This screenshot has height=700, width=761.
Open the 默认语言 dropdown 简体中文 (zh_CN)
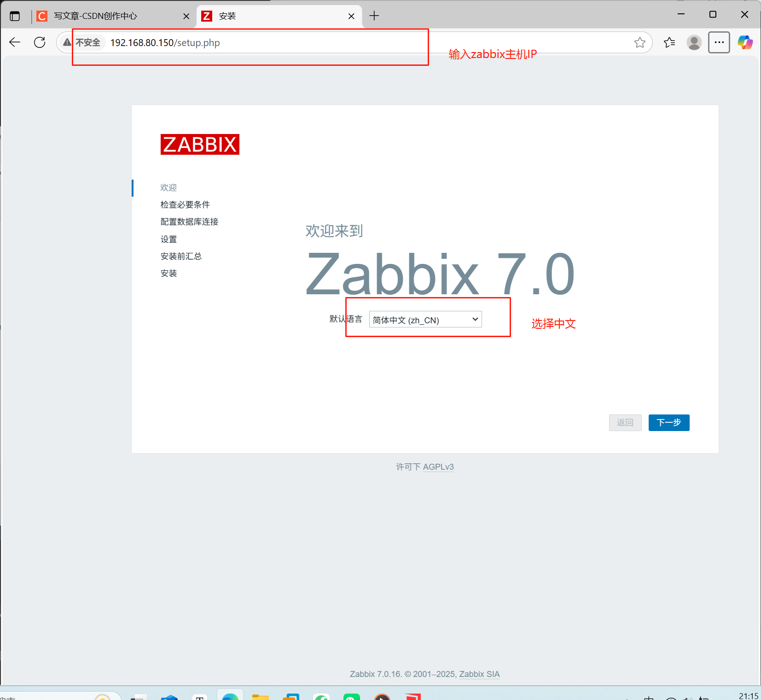[425, 320]
